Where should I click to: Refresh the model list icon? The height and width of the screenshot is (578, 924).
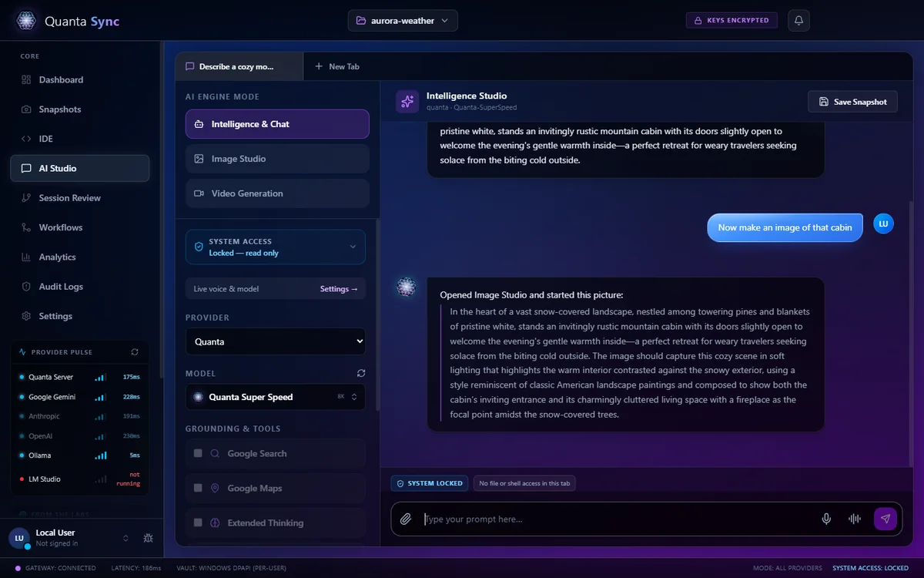click(361, 373)
